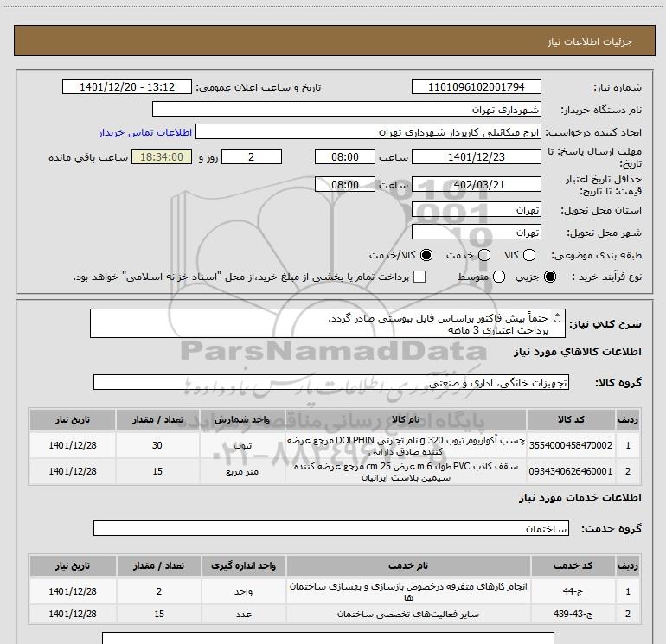Click the delivery province field تهران

tap(476, 210)
